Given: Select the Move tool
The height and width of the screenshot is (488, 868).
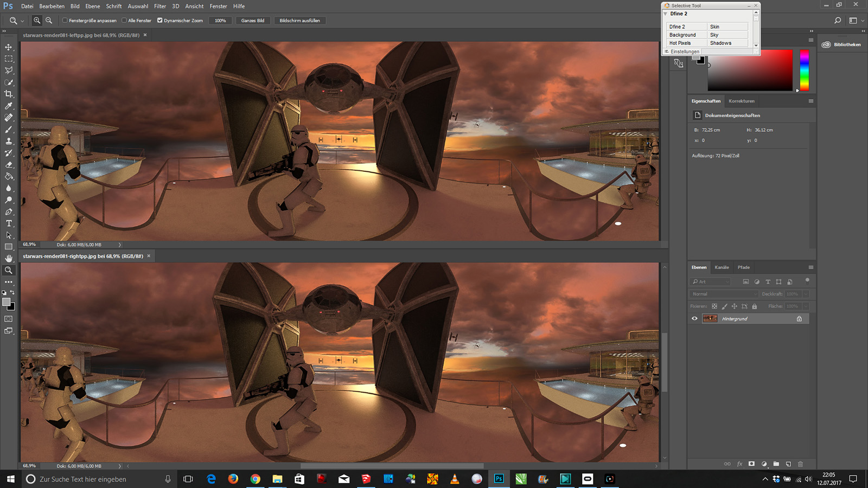Looking at the screenshot, I should click(x=9, y=47).
